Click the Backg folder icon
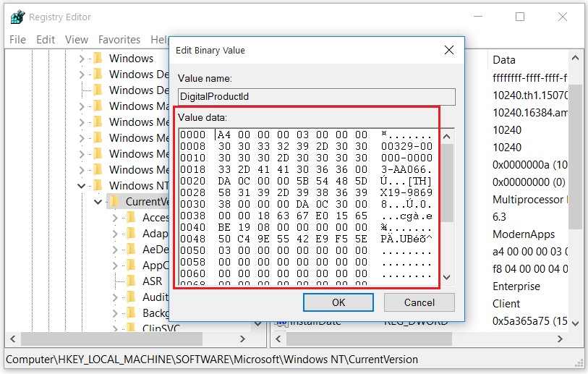The height and width of the screenshot is (374, 588). pos(131,313)
